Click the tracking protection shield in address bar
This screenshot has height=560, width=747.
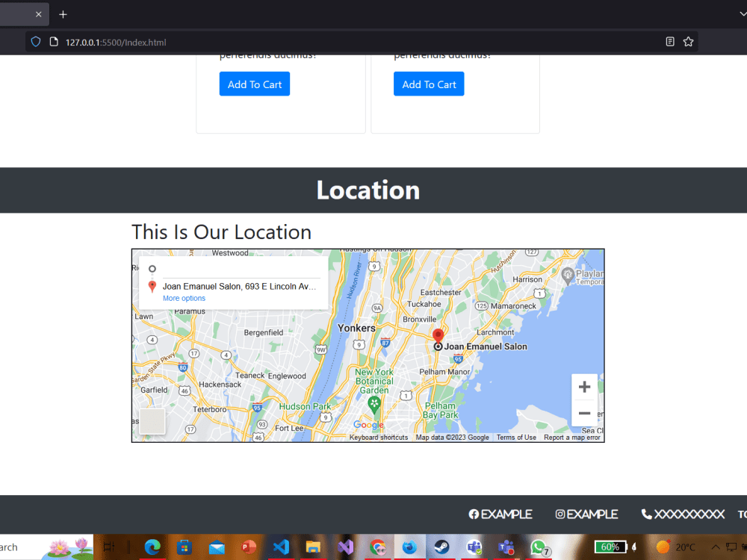[x=35, y=42]
